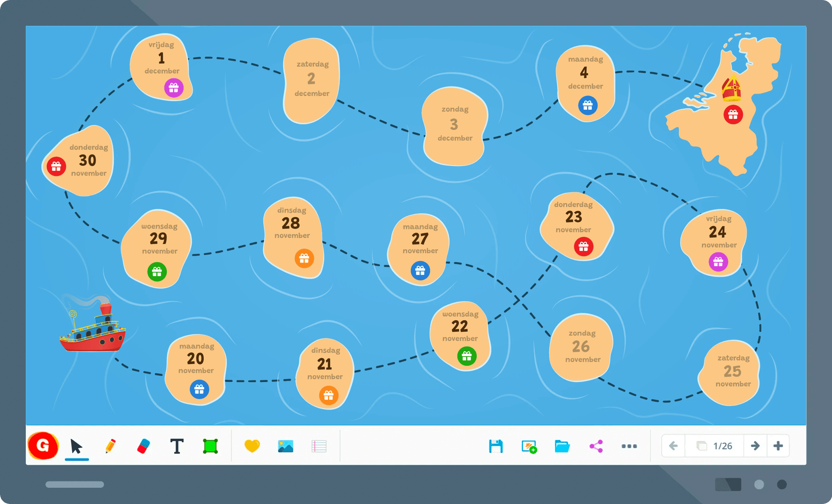This screenshot has height=504, width=832.
Task: Open the red G main menu button
Action: pos(43,446)
